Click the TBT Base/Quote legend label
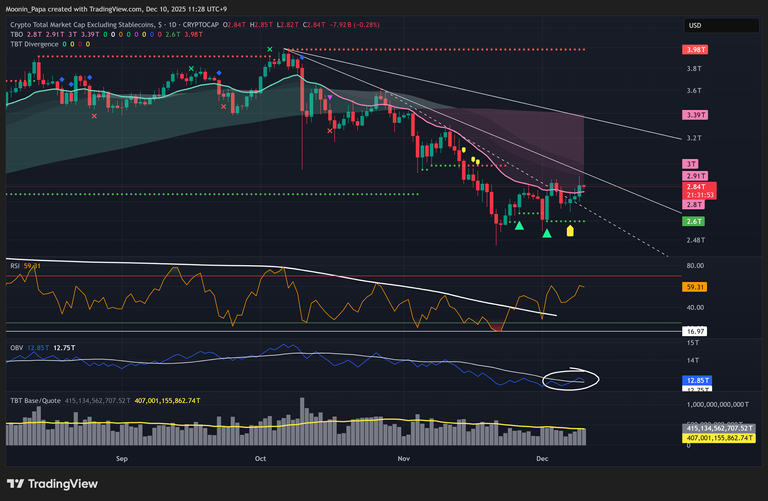 pyautogui.click(x=37, y=400)
